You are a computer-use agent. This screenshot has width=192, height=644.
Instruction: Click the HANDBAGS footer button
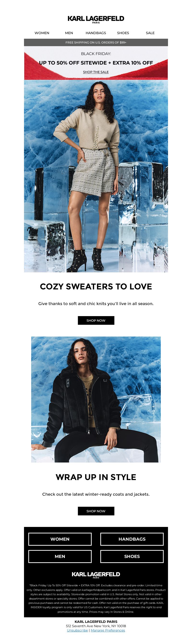[132, 539]
